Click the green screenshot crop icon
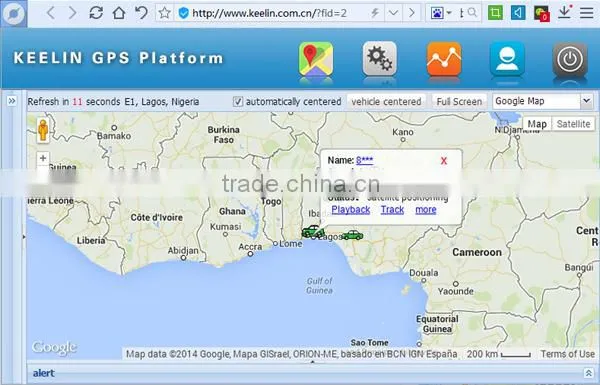 click(495, 13)
